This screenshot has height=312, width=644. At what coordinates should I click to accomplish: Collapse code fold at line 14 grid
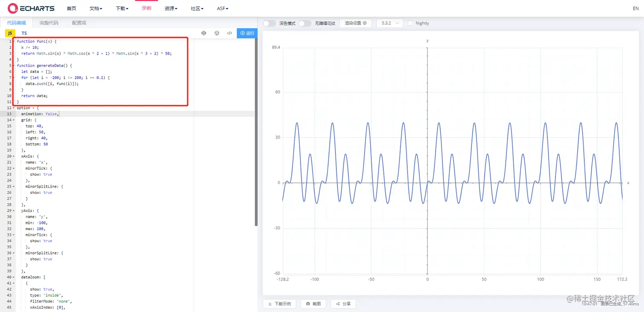click(x=14, y=120)
